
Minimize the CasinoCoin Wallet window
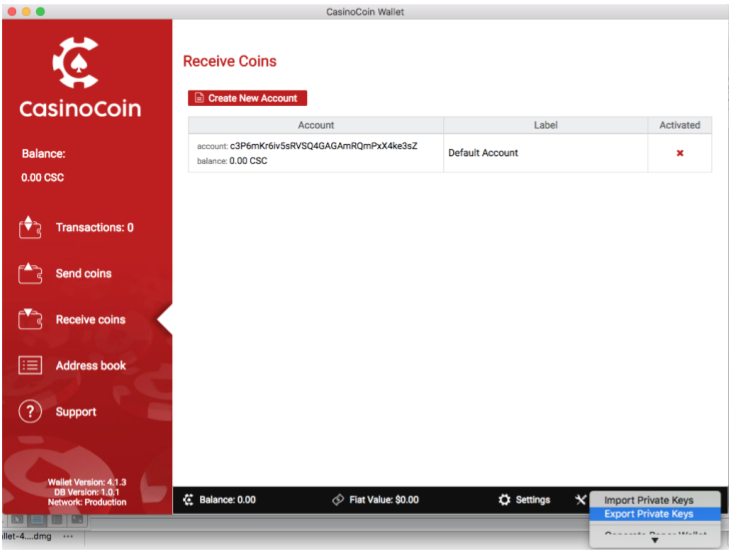point(26,11)
